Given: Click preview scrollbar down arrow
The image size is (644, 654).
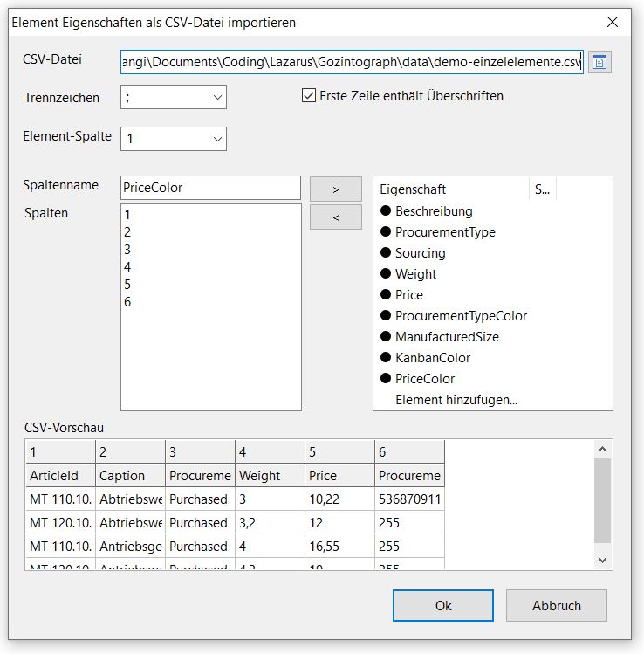Looking at the screenshot, I should click(x=602, y=560).
